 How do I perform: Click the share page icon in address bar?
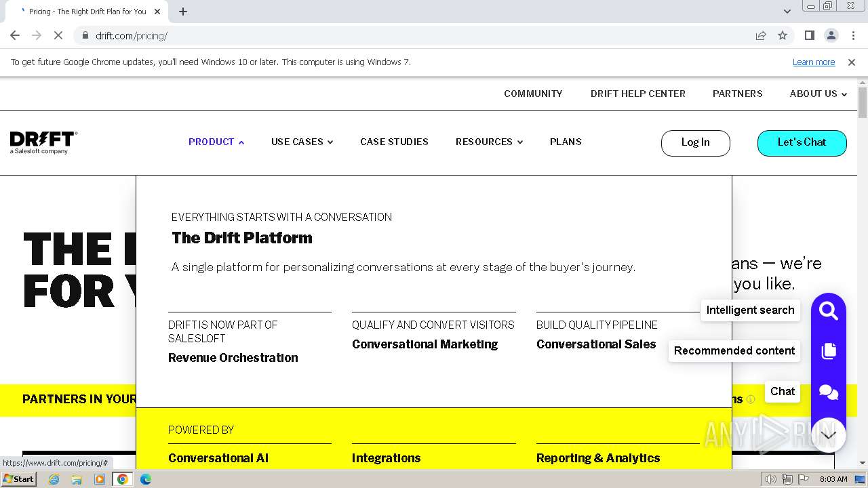(x=761, y=36)
